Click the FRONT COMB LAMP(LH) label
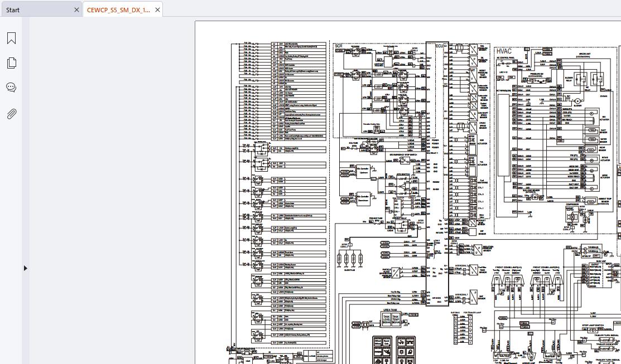Image resolution: width=621 pixels, height=364 pixels. click(509, 268)
